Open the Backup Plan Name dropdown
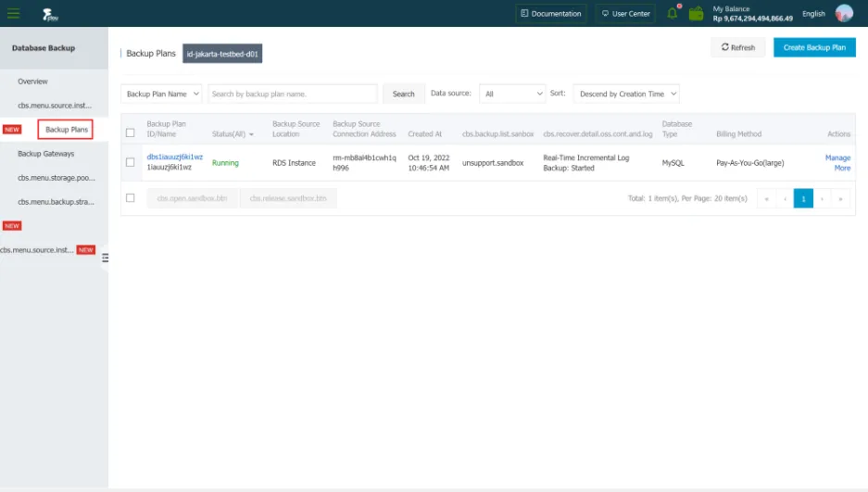 coord(161,94)
